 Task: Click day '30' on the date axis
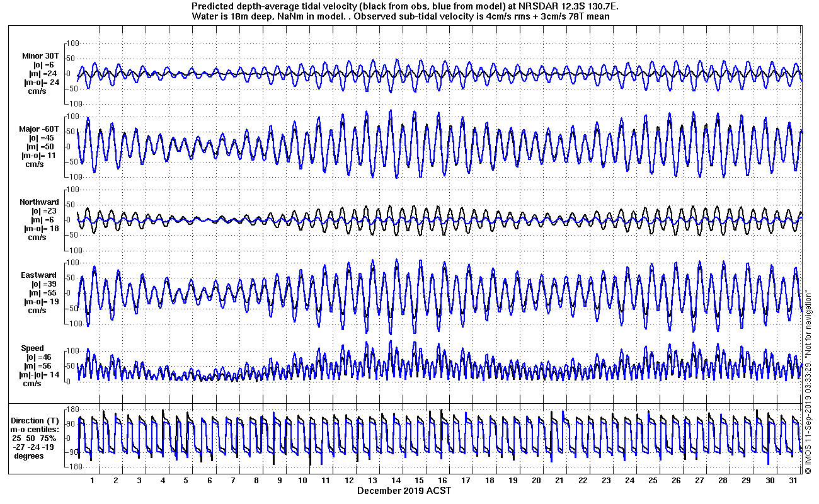[769, 481]
